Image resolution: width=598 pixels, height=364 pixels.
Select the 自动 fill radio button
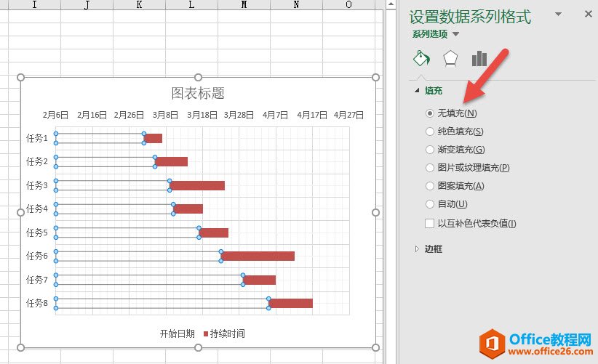tap(431, 204)
